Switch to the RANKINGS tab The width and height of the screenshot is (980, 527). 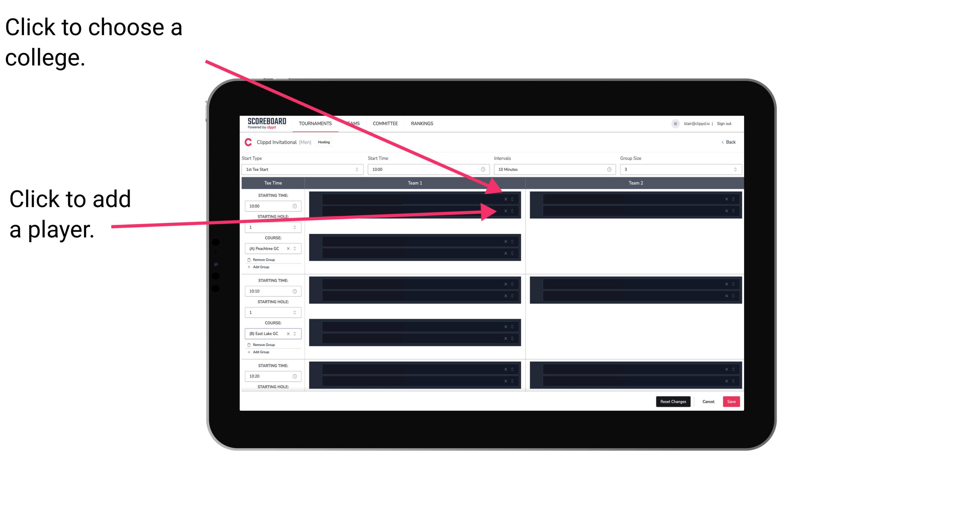422,125
